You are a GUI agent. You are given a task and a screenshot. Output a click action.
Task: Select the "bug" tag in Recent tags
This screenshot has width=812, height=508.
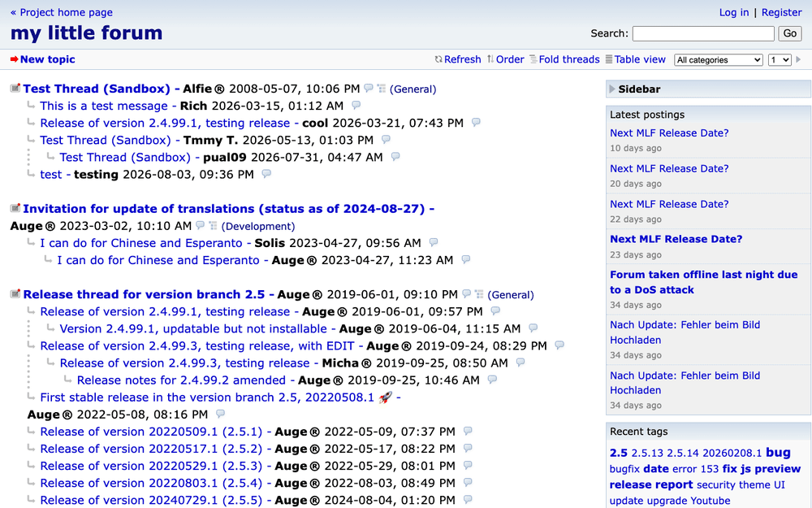point(779,453)
